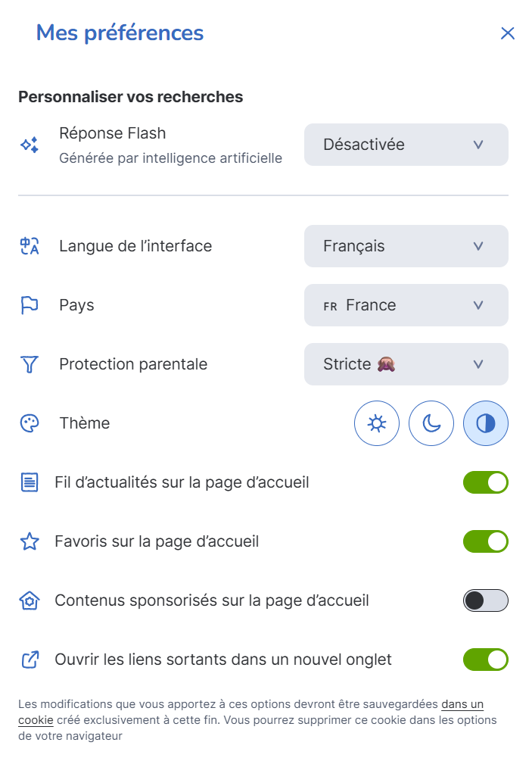Click the funnel icon for Protection parentale
Viewport: 532px width, 761px height.
point(30,364)
